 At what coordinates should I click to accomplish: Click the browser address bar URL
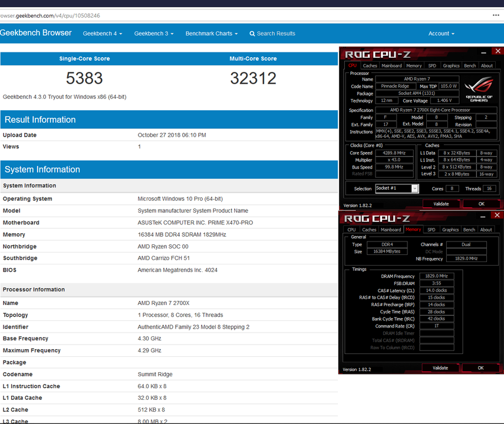click(50, 15)
